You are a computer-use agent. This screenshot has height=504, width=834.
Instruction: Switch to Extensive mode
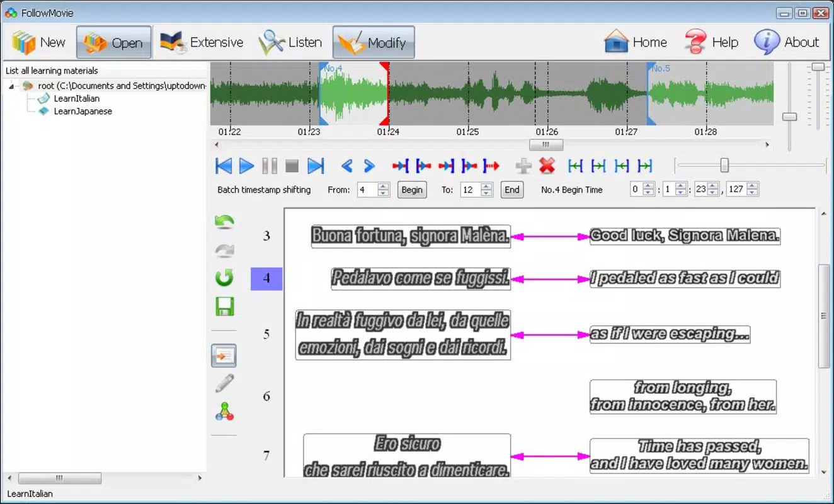201,42
